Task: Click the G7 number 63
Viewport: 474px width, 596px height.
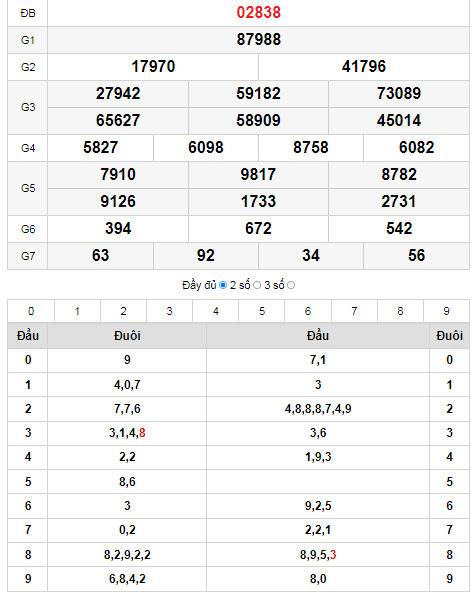Action: [x=100, y=255]
